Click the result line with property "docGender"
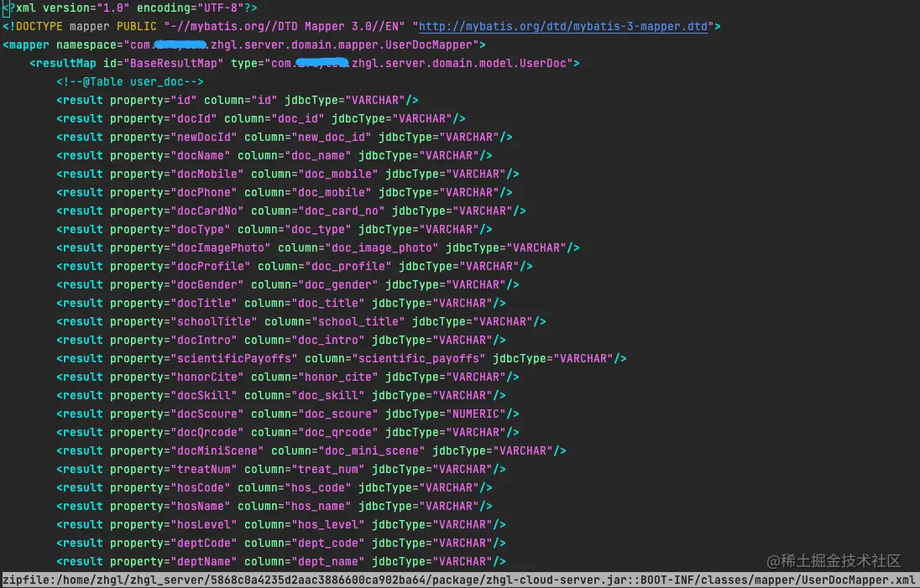 [x=287, y=285]
